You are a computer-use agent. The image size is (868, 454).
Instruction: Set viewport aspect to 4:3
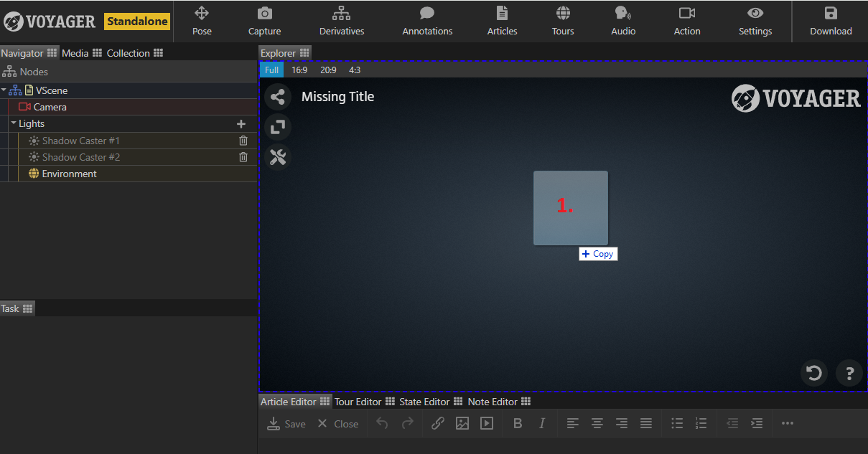[355, 70]
